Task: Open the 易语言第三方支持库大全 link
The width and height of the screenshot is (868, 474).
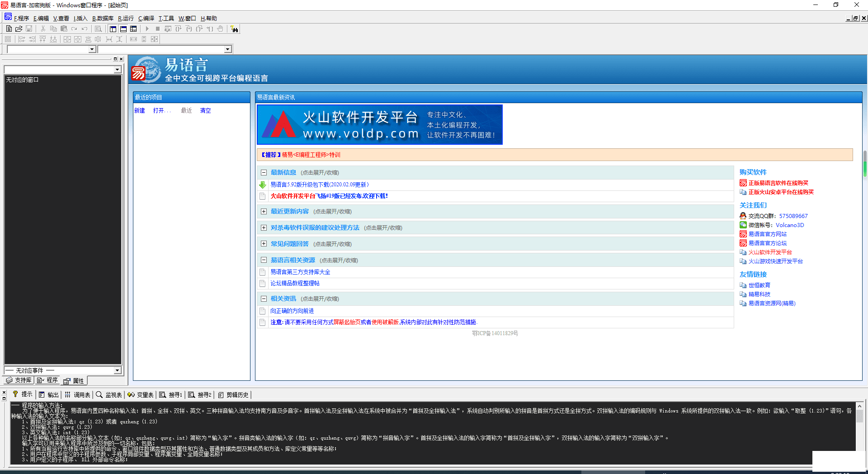Action: (x=300, y=272)
